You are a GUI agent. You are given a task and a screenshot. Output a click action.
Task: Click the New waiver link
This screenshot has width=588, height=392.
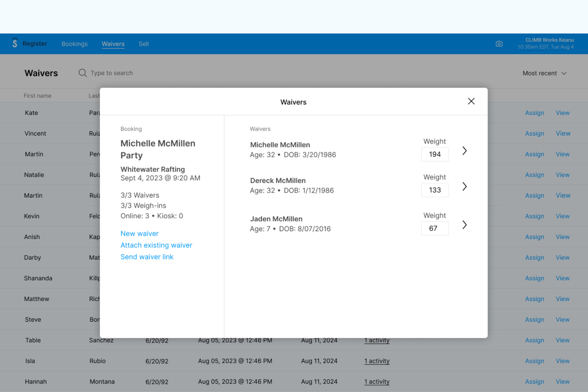coord(140,233)
